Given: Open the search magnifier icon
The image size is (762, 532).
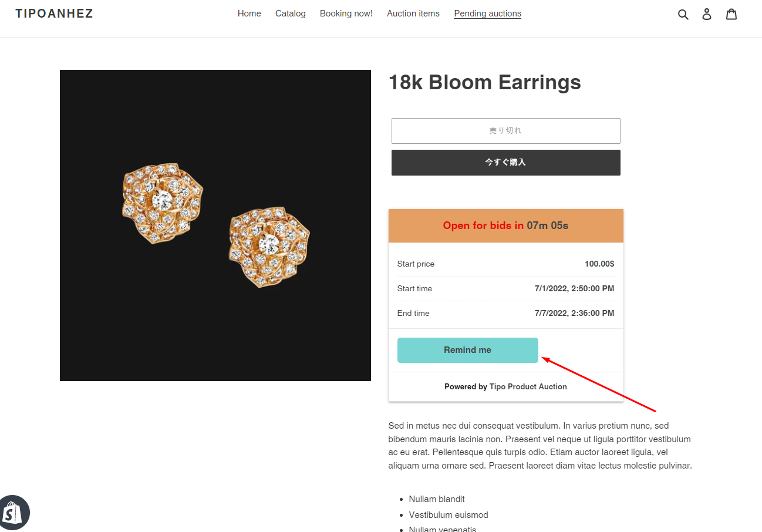Looking at the screenshot, I should pos(683,14).
